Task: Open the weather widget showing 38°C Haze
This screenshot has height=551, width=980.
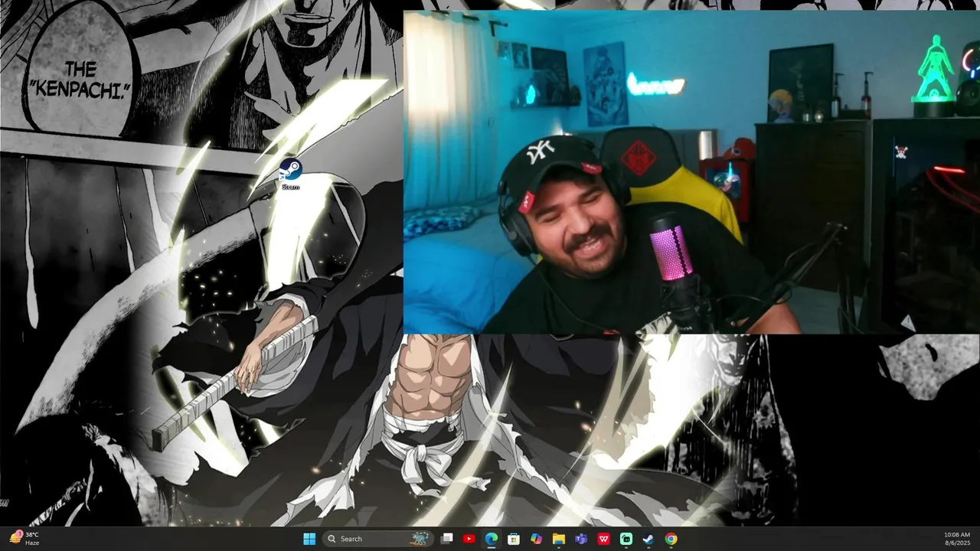Action: (x=24, y=539)
